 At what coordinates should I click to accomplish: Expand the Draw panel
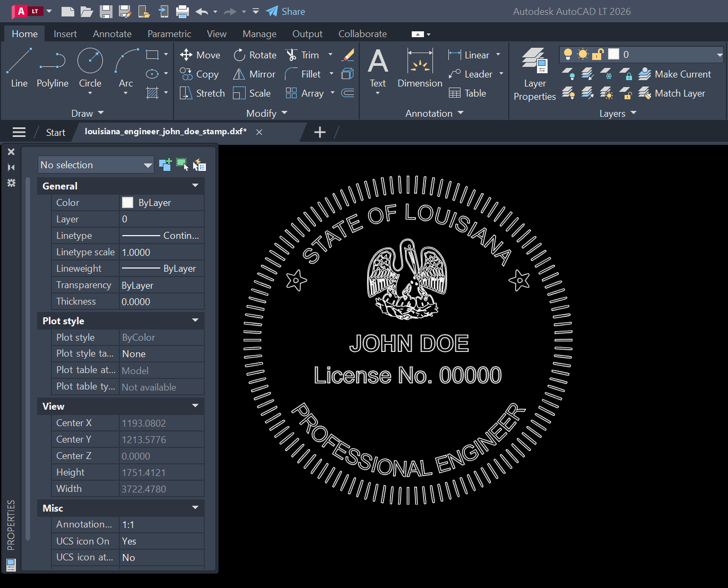(x=88, y=113)
